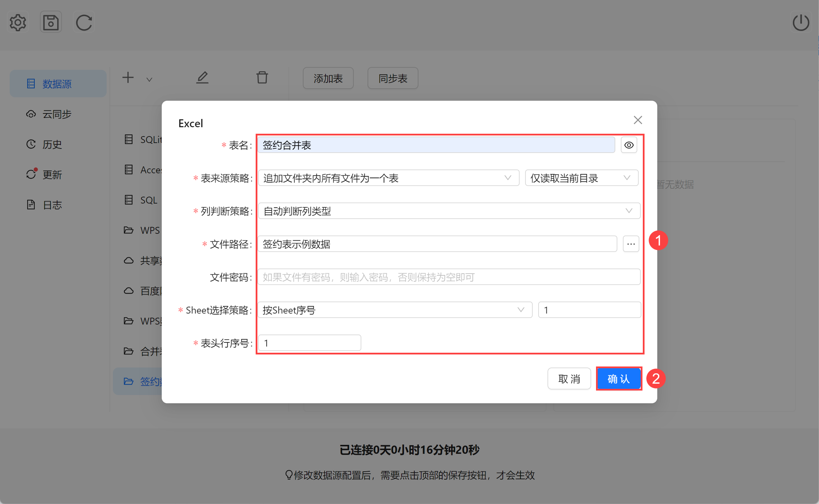Close the Excel dialog with X
The height and width of the screenshot is (504, 819).
click(x=638, y=120)
